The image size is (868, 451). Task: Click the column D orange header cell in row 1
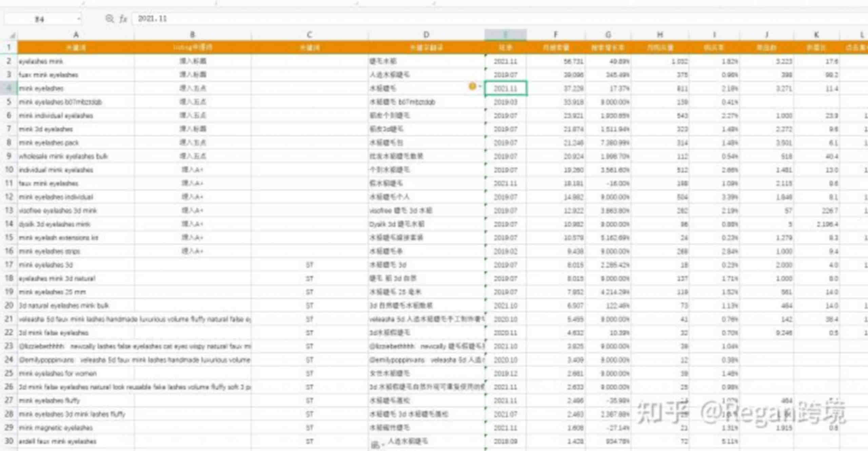427,47
